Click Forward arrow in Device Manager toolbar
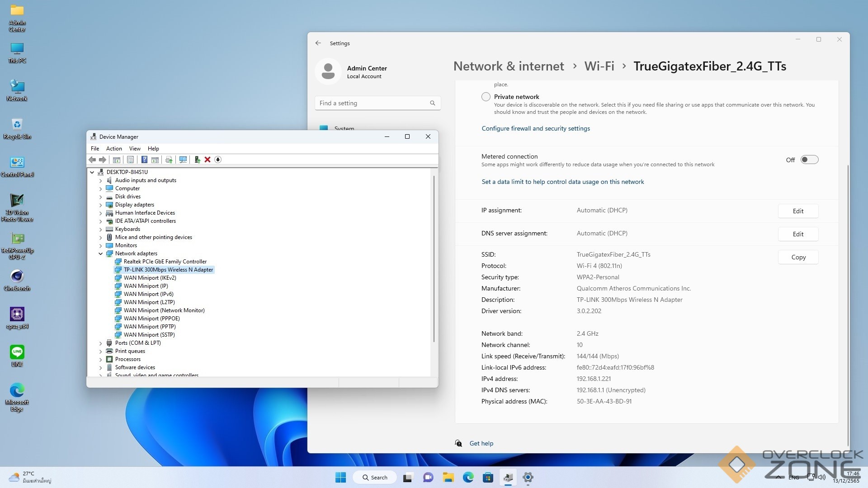Screen dimensions: 868x488 (103, 160)
